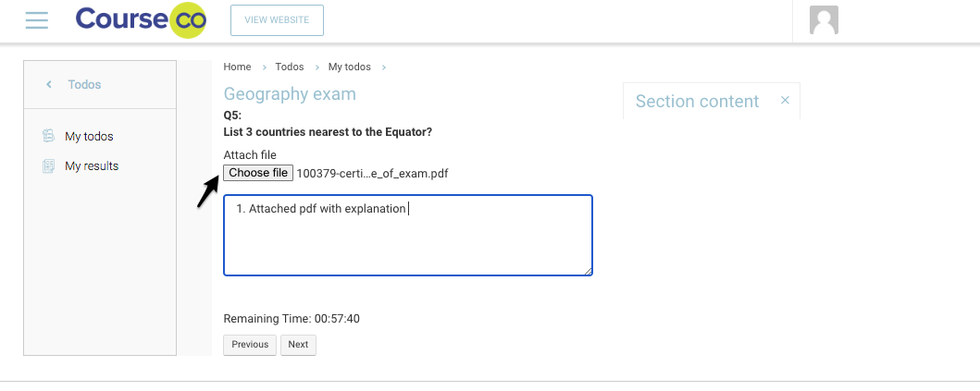Advance to the Next question
This screenshot has height=391, width=980.
[x=298, y=345]
